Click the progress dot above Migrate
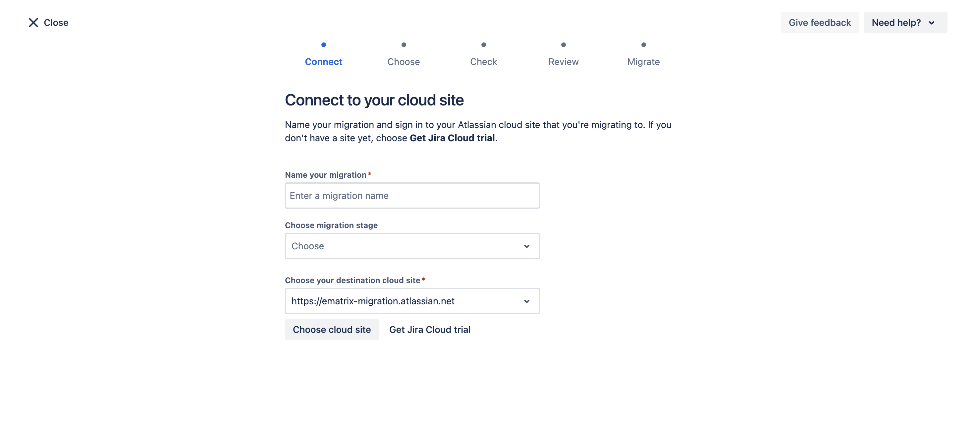Image resolution: width=980 pixels, height=431 pixels. point(643,44)
